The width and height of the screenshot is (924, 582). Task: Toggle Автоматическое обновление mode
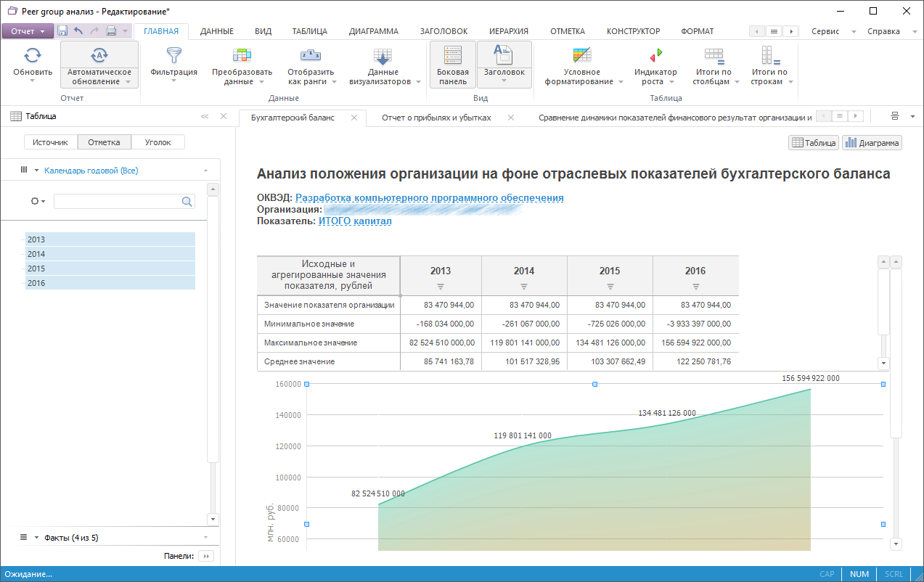tap(99, 55)
